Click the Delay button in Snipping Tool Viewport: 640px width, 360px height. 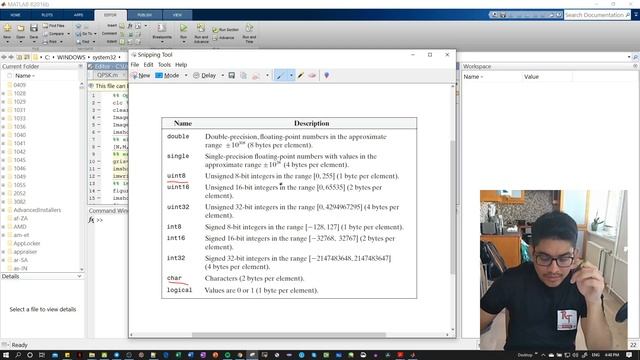204,76
